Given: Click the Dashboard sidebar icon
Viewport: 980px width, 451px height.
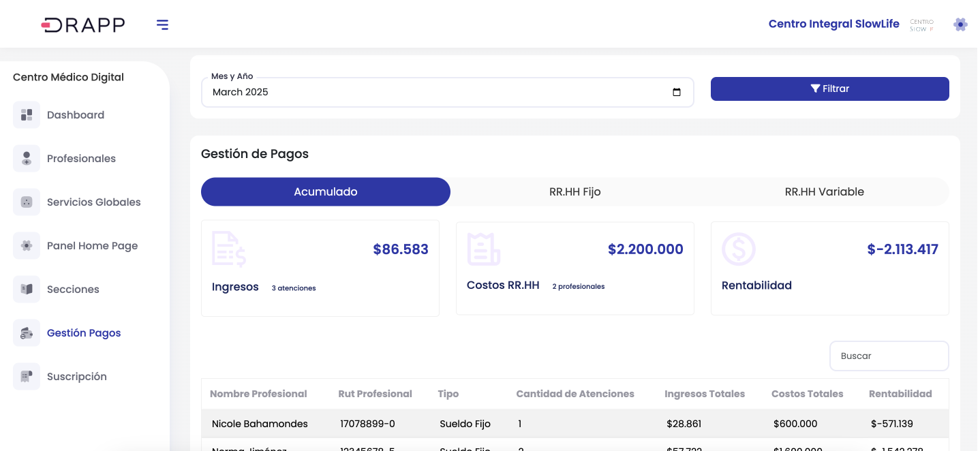Looking at the screenshot, I should pos(27,114).
